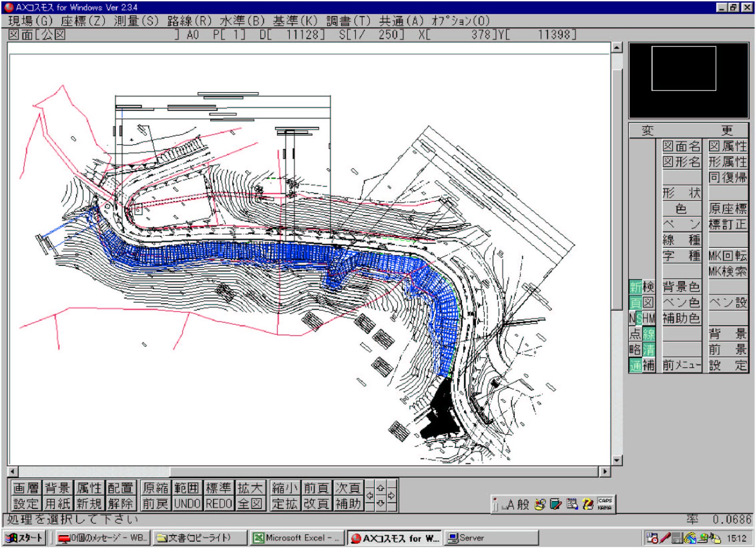Open the 現場(G) menu
This screenshot has width=756, height=548.
pyautogui.click(x=31, y=21)
